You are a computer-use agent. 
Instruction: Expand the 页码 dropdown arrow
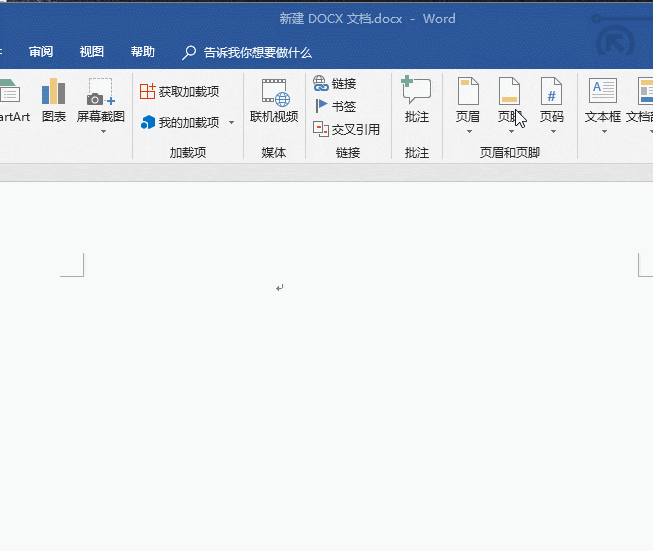(553, 132)
